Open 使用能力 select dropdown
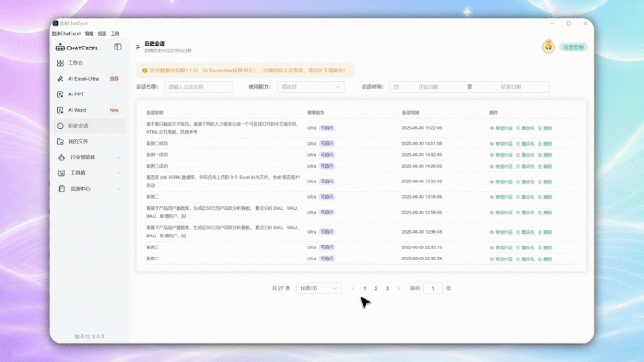The image size is (644, 362). 311,87
